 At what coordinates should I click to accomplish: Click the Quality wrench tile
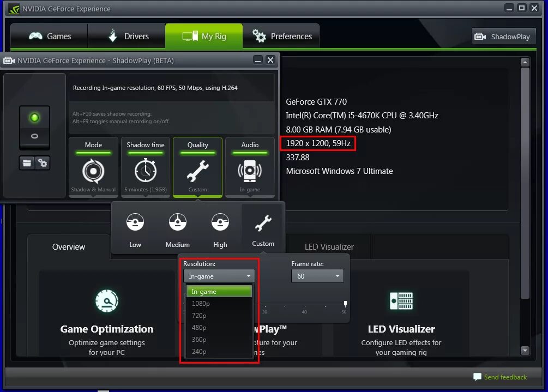197,167
